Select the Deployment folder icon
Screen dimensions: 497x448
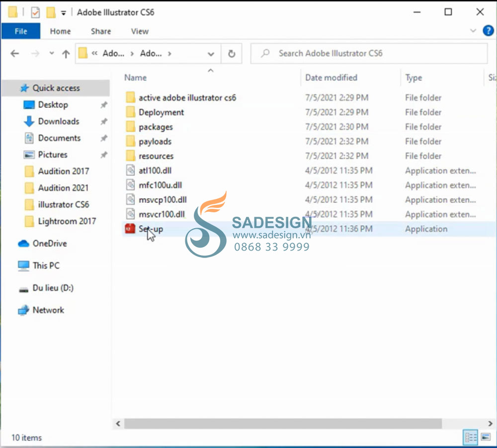tap(130, 112)
